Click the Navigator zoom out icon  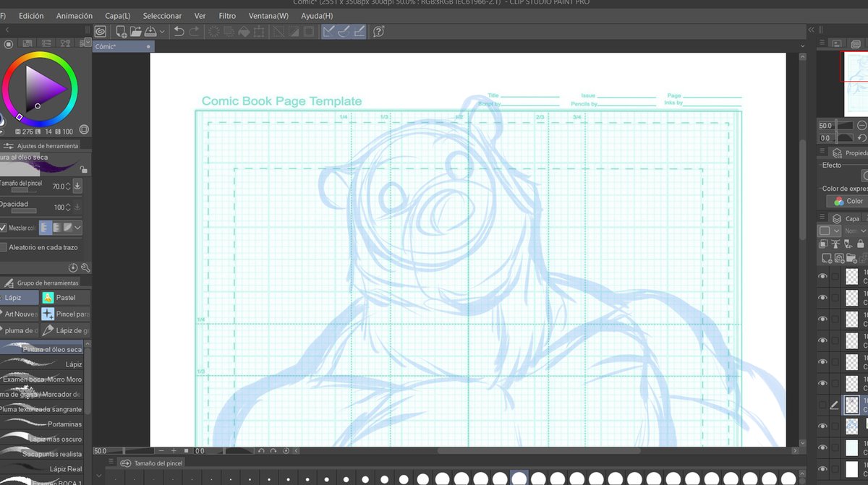coord(861,126)
